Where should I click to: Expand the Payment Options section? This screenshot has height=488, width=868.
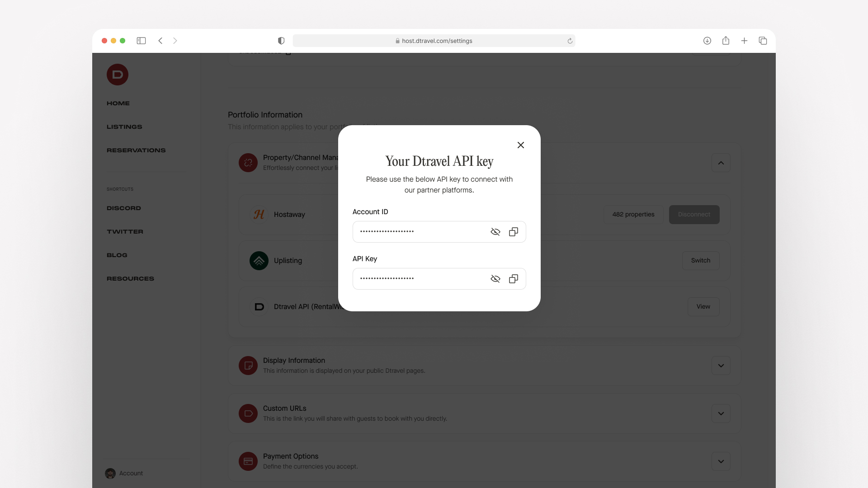pyautogui.click(x=721, y=461)
